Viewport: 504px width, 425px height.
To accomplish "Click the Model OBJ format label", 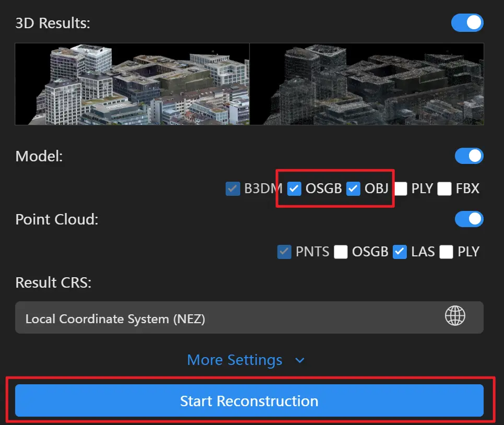I will tap(377, 189).
